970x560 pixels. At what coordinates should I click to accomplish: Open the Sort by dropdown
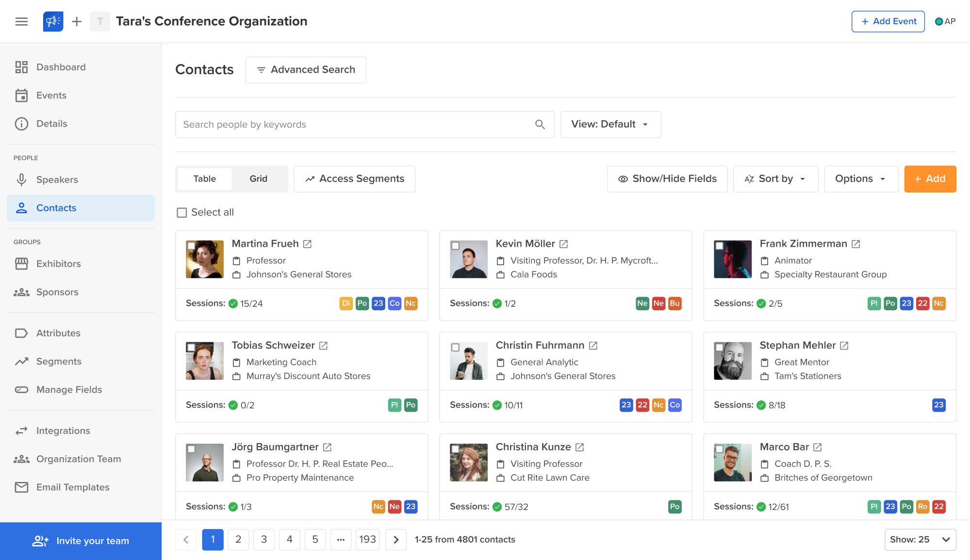tap(775, 178)
